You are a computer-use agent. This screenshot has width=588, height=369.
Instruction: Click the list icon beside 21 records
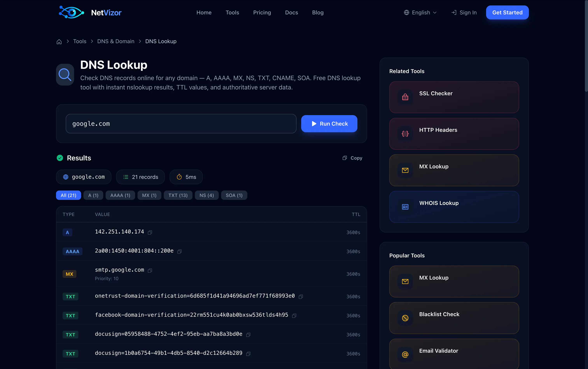click(126, 177)
